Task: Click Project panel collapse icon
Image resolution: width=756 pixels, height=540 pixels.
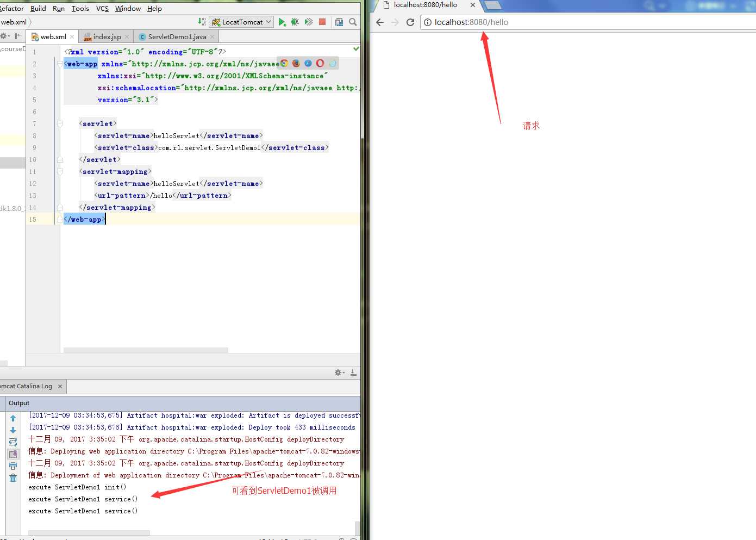Action: [x=18, y=36]
